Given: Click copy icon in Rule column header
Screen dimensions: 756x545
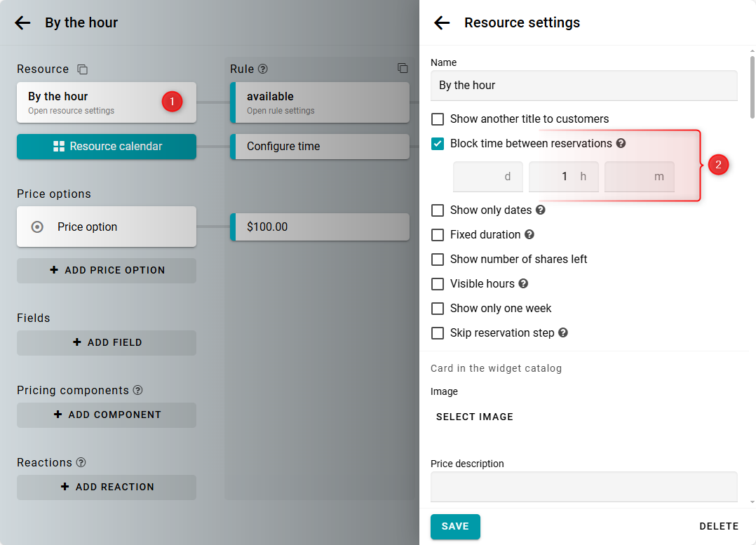Looking at the screenshot, I should [403, 68].
